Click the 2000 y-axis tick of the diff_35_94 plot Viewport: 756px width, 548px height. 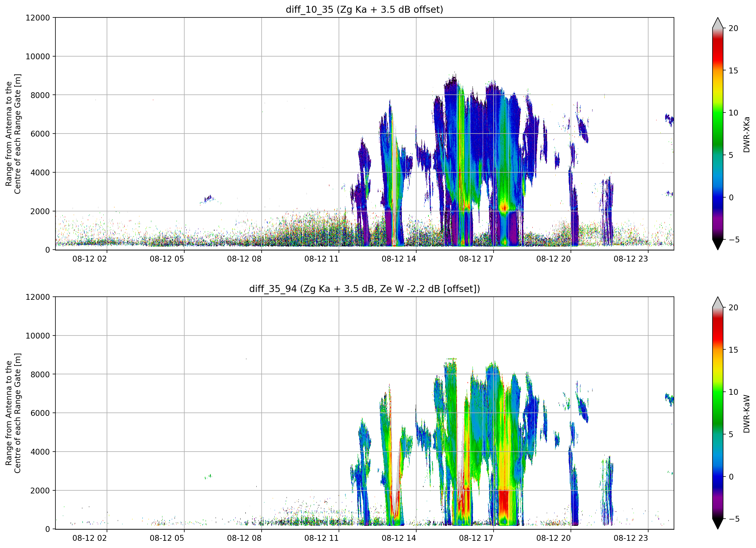[x=40, y=490]
